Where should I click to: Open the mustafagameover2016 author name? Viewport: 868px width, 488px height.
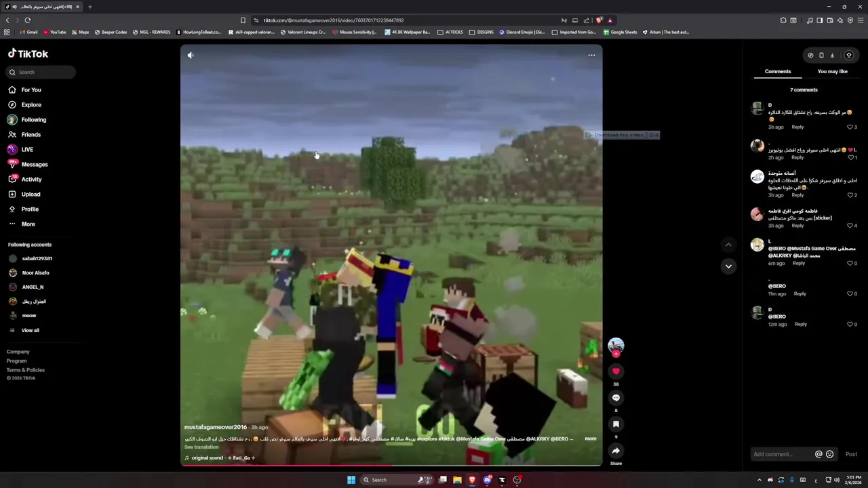click(x=216, y=427)
